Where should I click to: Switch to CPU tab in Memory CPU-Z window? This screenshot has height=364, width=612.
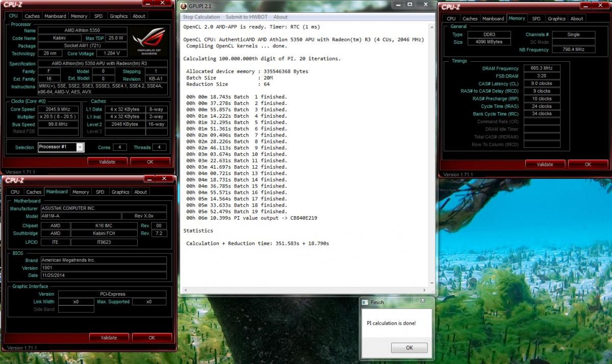[x=451, y=19]
